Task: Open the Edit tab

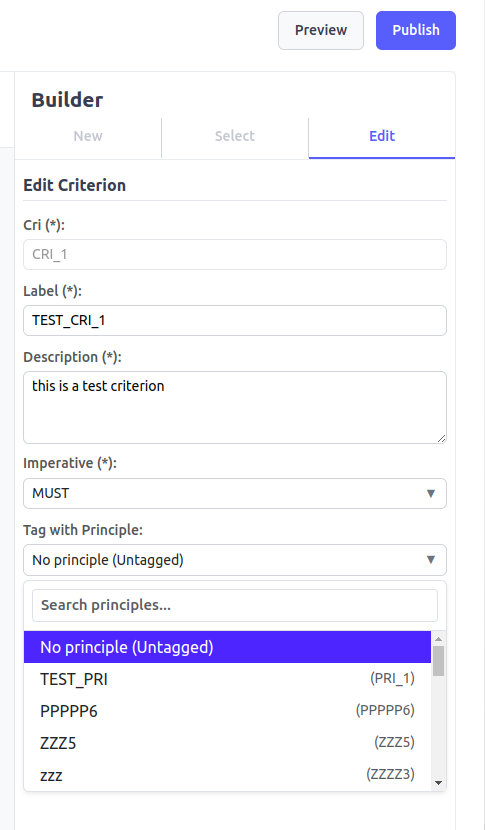Action: click(382, 136)
